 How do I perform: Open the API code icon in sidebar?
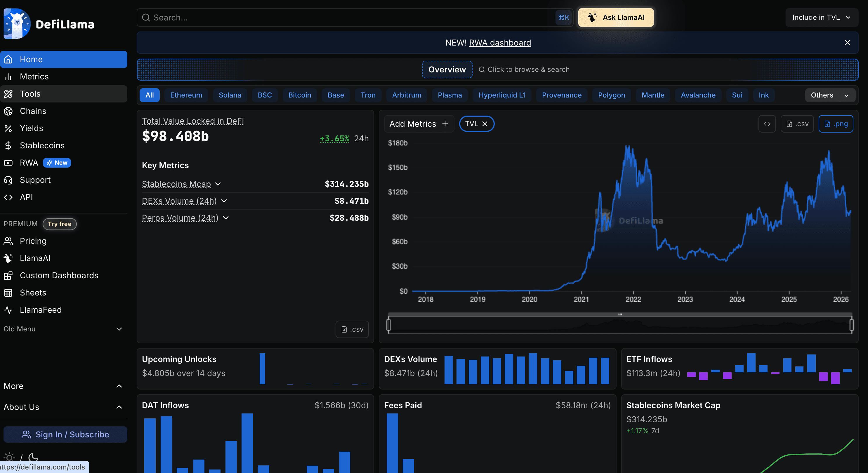coord(8,197)
